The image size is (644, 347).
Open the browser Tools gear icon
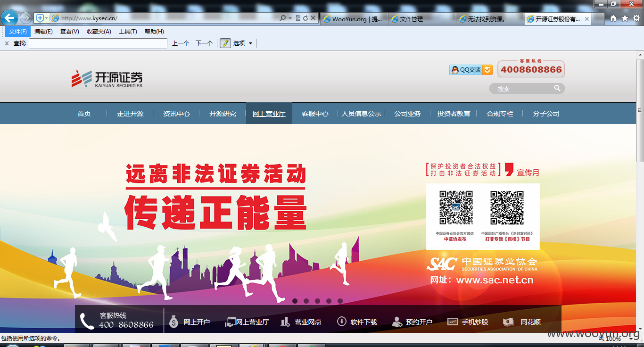pyautogui.click(x=636, y=18)
